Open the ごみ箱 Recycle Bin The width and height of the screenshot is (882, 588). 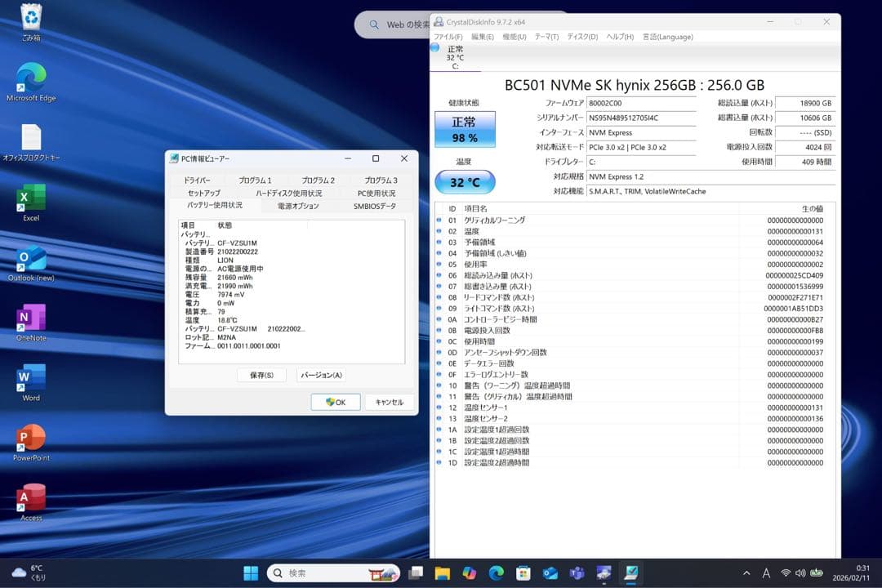[x=31, y=16]
